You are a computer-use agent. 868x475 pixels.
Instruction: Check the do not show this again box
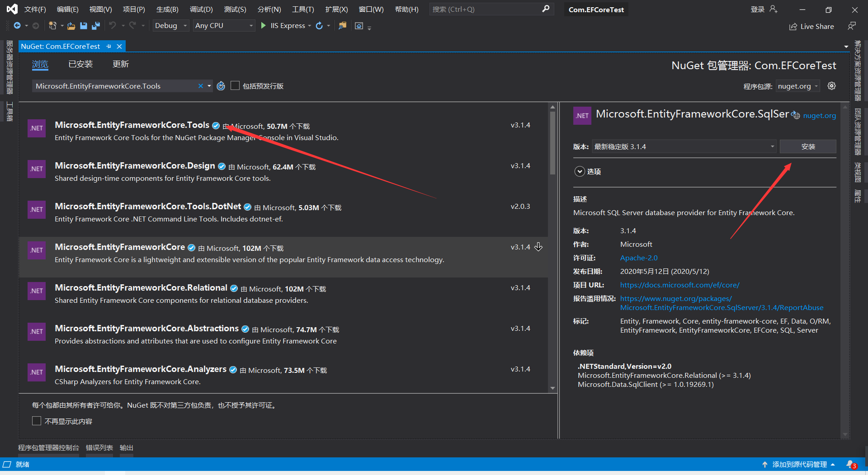click(37, 421)
